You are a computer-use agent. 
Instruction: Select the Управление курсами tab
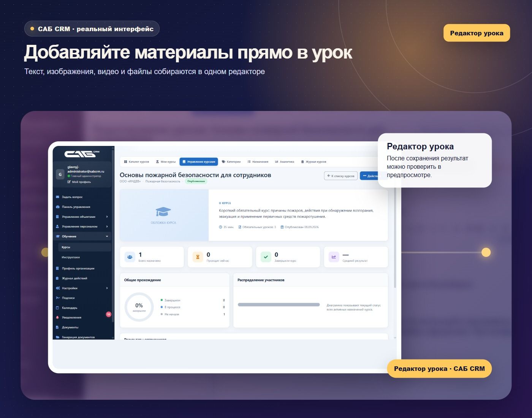199,161
